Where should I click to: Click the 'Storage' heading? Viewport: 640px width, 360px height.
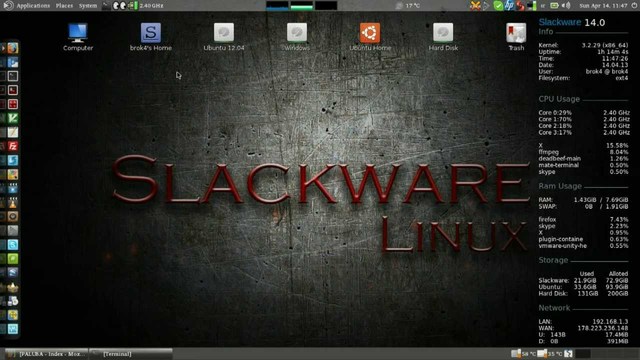[x=553, y=260]
